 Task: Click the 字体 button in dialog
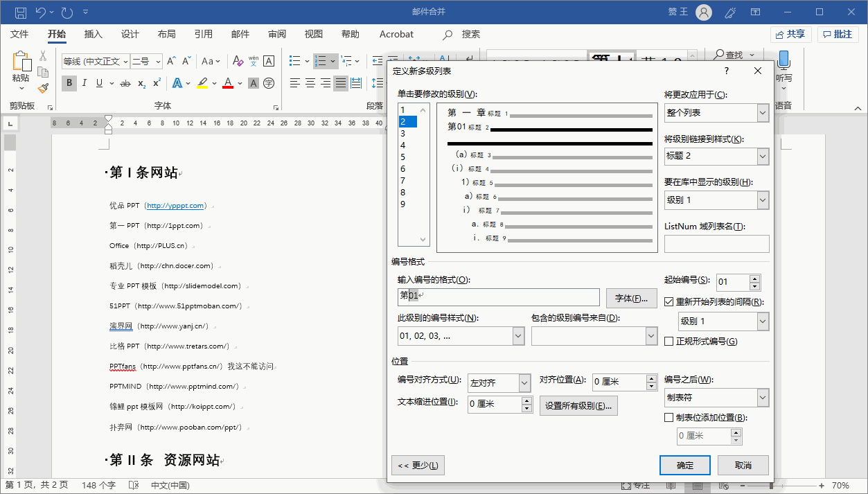pyautogui.click(x=631, y=298)
